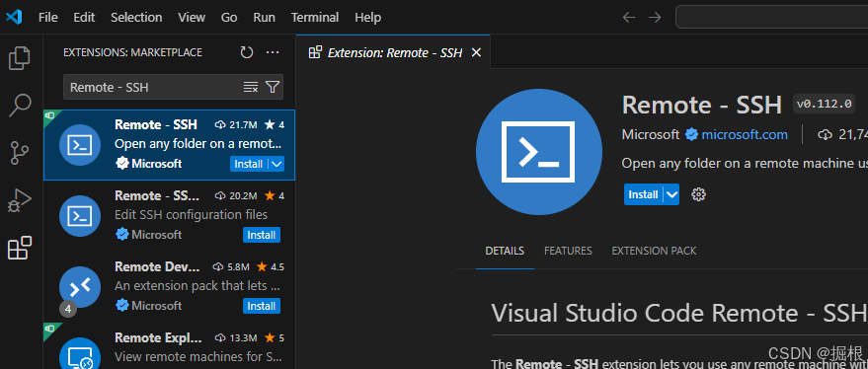This screenshot has height=369, width=868.
Task: Open Run and Debug view
Action: coord(20,200)
